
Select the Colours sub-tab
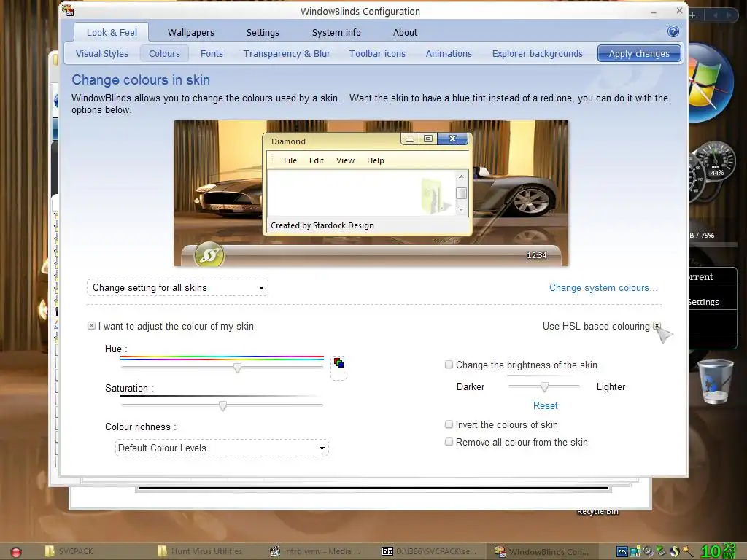coord(164,53)
